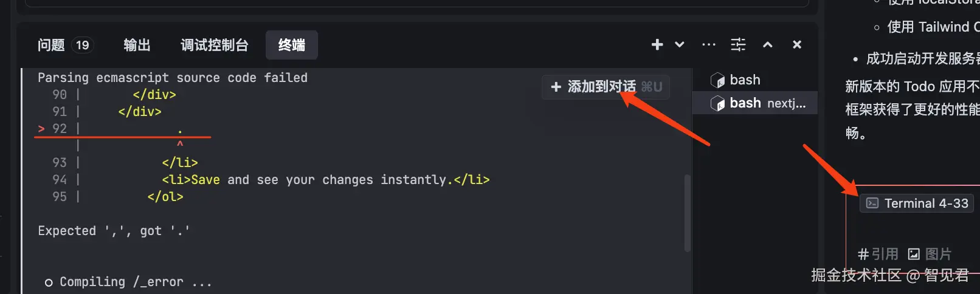Open the 输出 tab
The height and width of the screenshot is (294, 980).
pos(137,45)
